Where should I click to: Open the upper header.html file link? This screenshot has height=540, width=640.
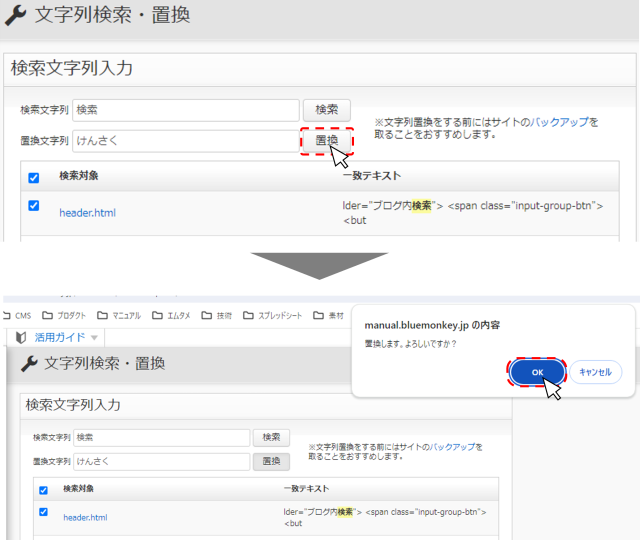(87, 213)
